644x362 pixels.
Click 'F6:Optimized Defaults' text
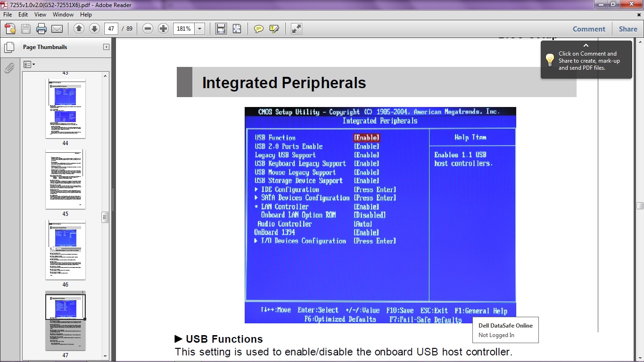pyautogui.click(x=340, y=319)
